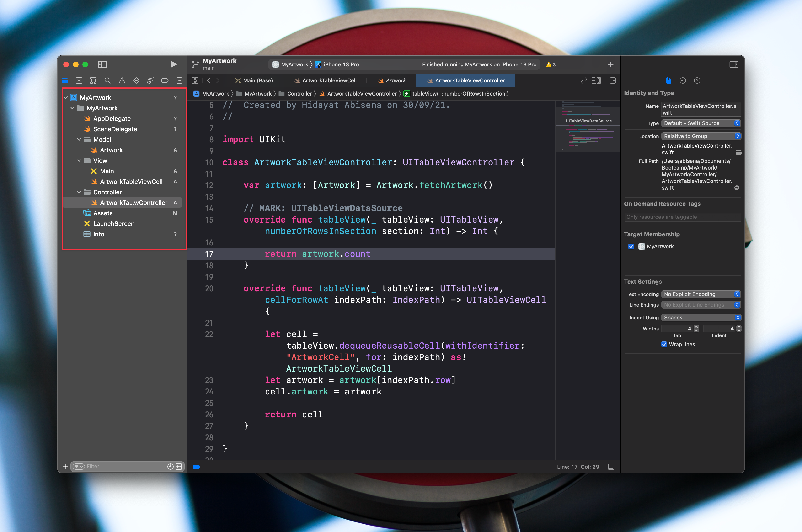This screenshot has height=532, width=802.
Task: Open the Type dropdown Default - Swift Source
Action: (701, 123)
